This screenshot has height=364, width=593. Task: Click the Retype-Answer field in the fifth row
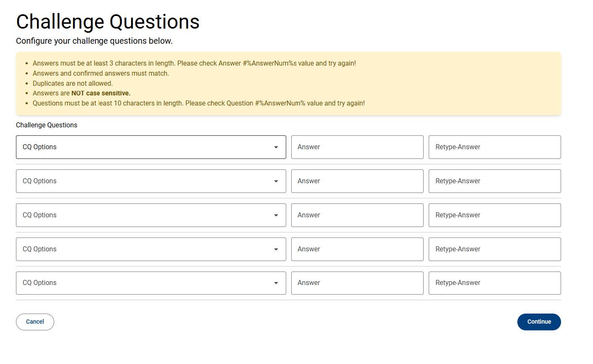[494, 283]
